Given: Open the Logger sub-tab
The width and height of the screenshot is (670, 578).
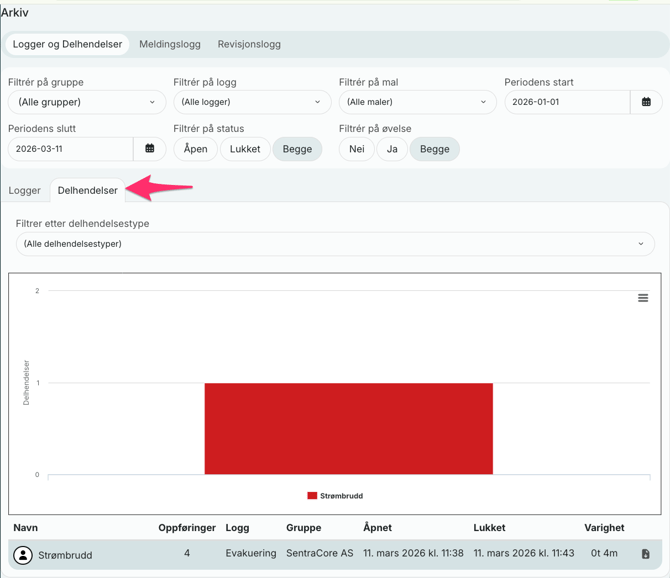Looking at the screenshot, I should pos(25,190).
